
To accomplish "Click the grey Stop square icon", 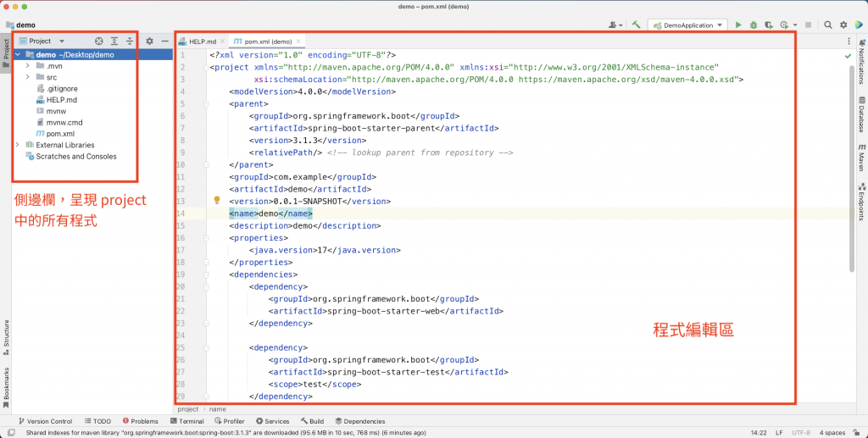I will coord(808,25).
